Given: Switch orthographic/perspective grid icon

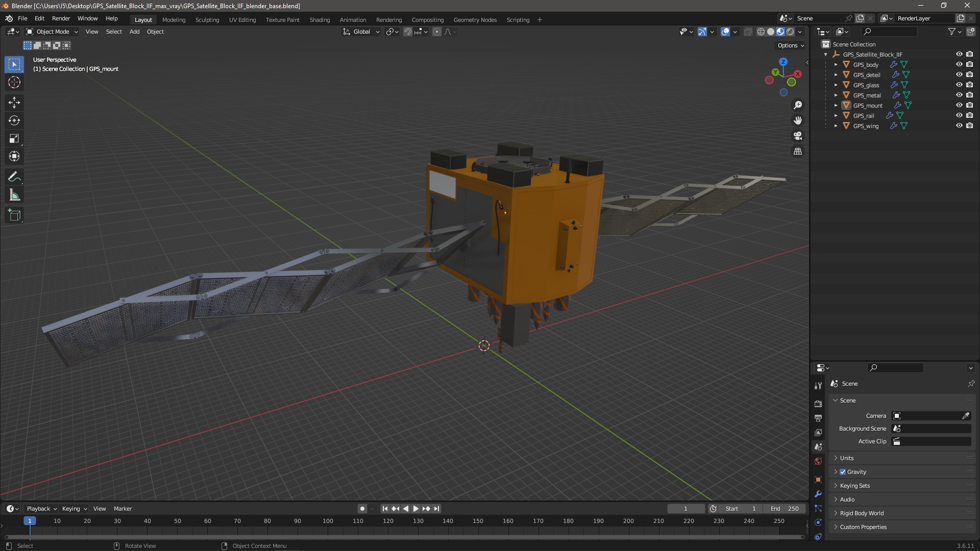Looking at the screenshot, I should point(798,151).
